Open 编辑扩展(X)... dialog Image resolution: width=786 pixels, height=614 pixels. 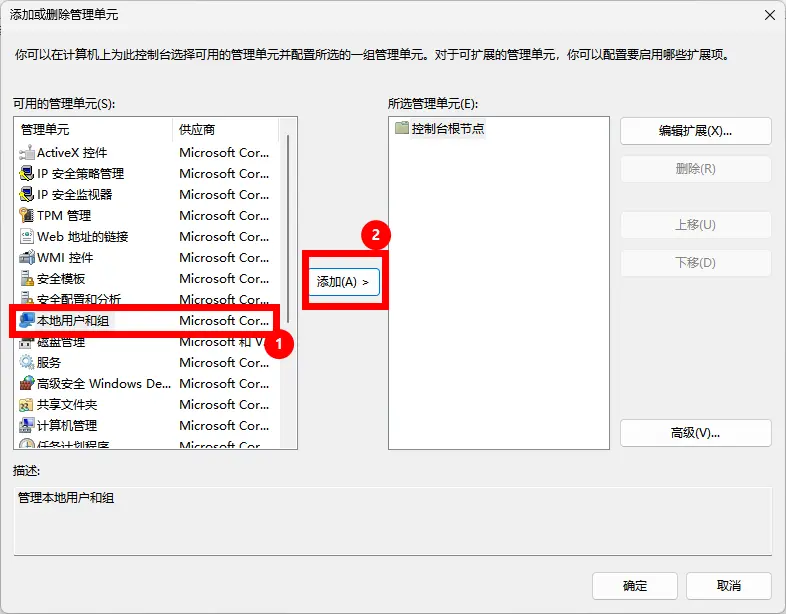pos(695,131)
